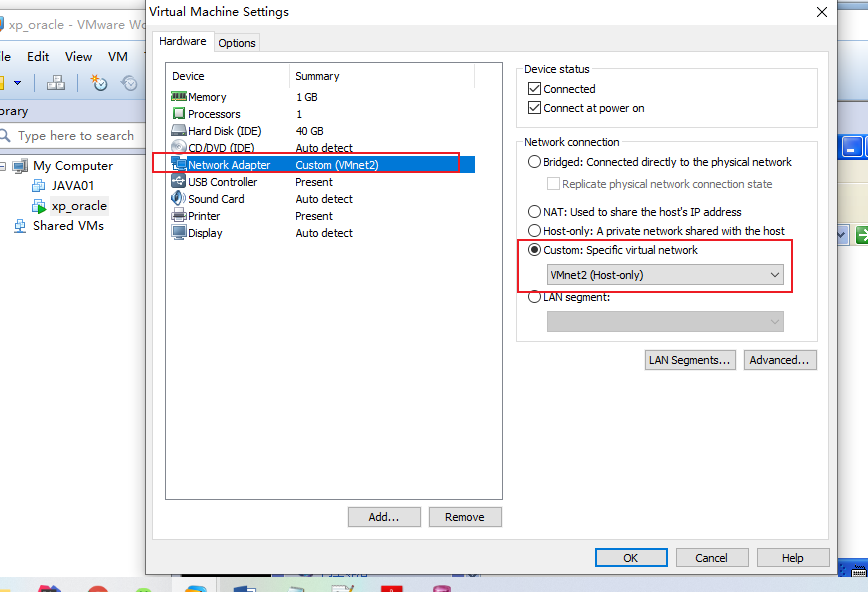Click Auto detect summary for Sound Card
The image size is (868, 592).
(324, 199)
